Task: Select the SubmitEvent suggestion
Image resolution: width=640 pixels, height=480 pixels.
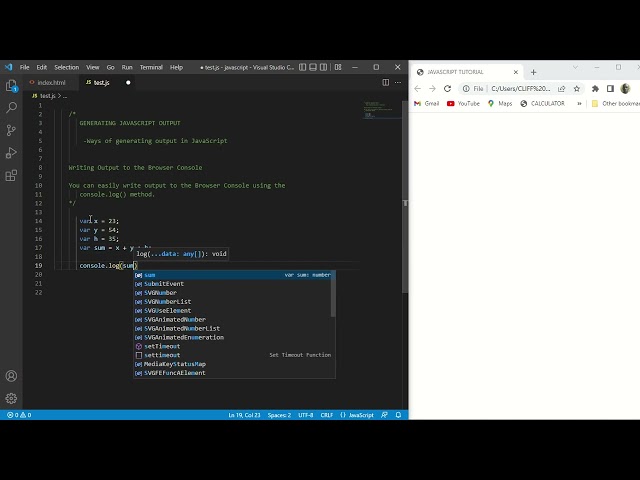Action: [234, 284]
